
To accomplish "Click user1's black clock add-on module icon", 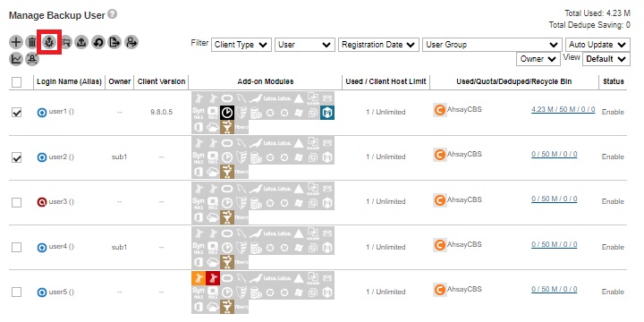I will pyautogui.click(x=227, y=113).
